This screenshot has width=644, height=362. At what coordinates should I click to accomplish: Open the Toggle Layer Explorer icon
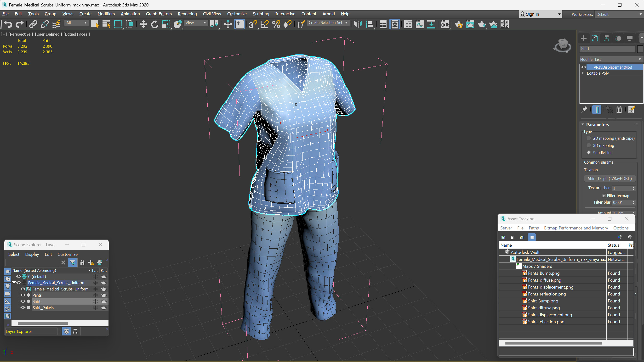[395, 24]
